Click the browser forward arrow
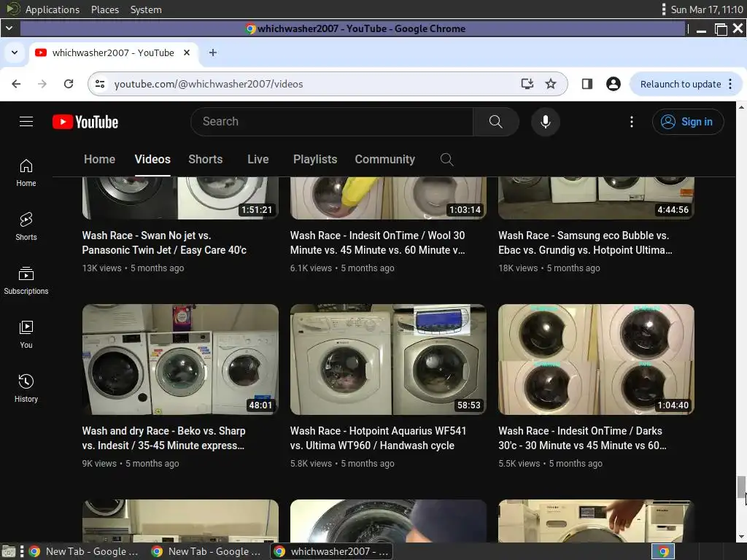The width and height of the screenshot is (747, 560). (42, 84)
